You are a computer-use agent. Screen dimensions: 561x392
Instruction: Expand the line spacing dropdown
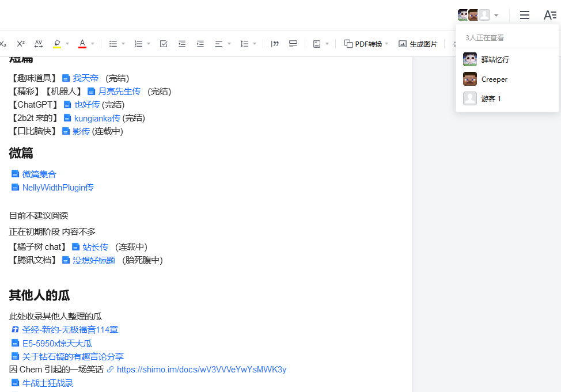click(255, 44)
